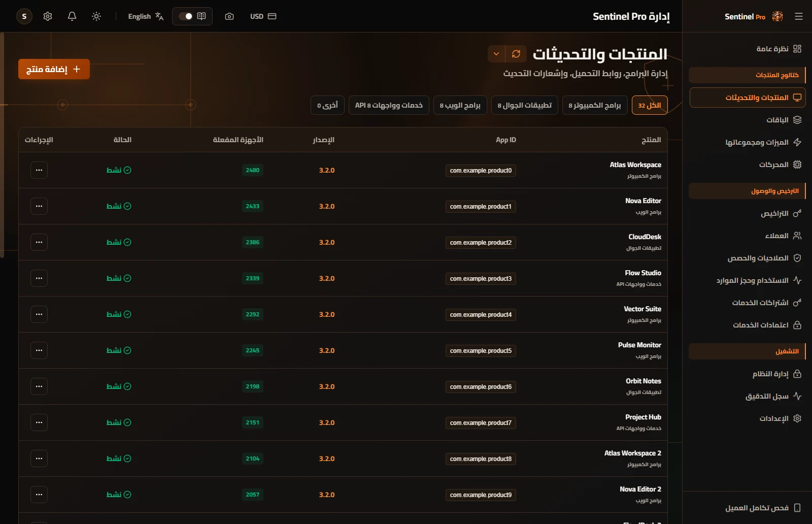Expand the chevron dropdown beside refresh
The height and width of the screenshot is (524, 812).
[x=496, y=54]
